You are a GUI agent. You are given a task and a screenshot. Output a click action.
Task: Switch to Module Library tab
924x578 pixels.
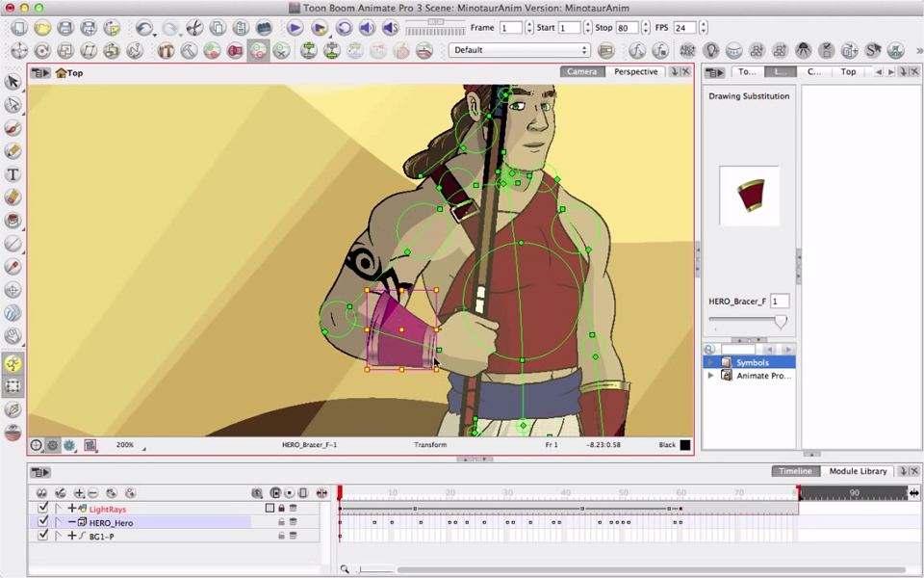coord(858,471)
